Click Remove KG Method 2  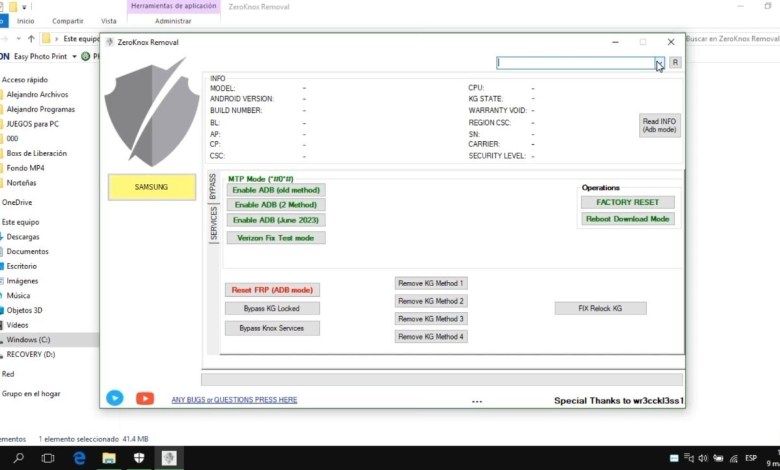pyautogui.click(x=431, y=301)
